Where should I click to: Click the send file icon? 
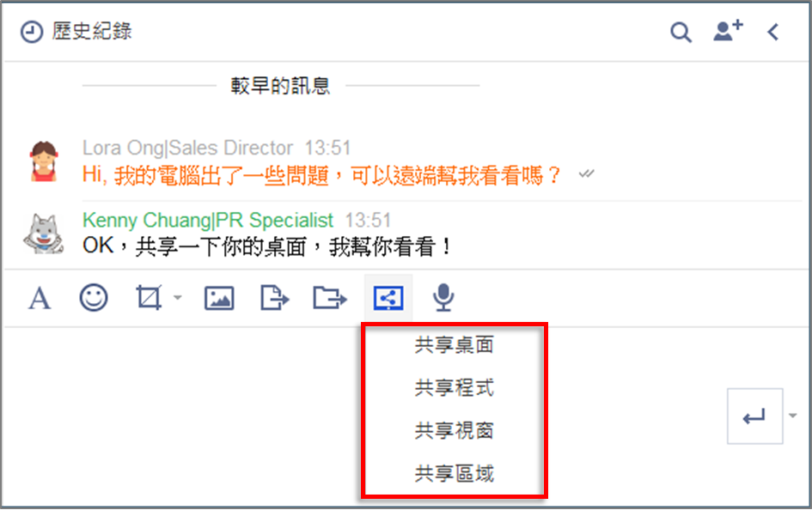click(x=274, y=298)
